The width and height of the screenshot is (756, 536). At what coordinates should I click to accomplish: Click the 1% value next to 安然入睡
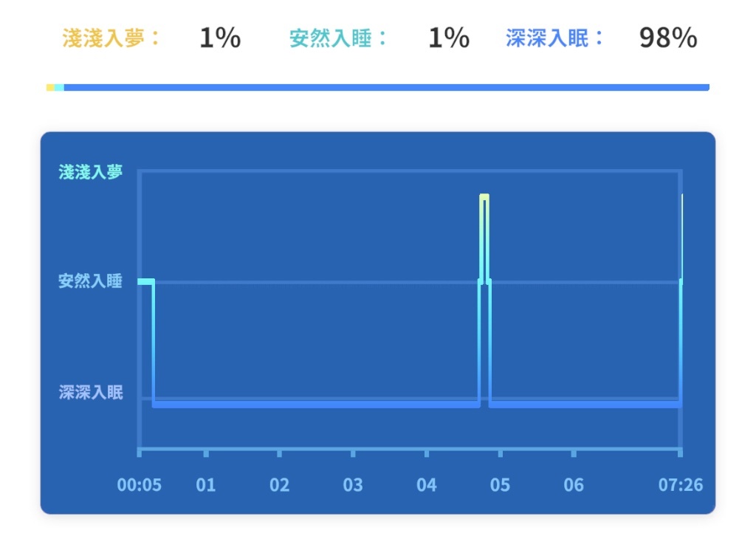pyautogui.click(x=449, y=38)
